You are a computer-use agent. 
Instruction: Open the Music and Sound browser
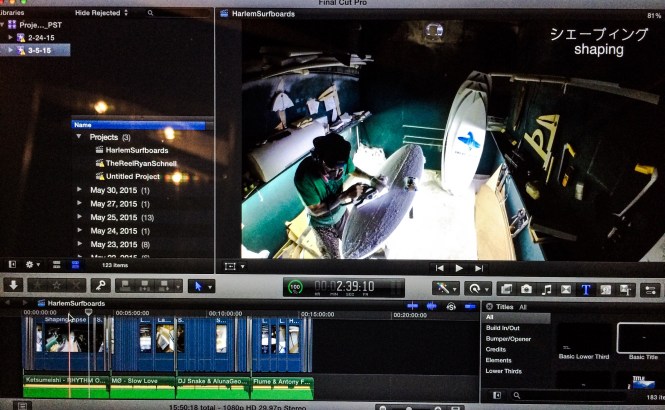click(546, 289)
